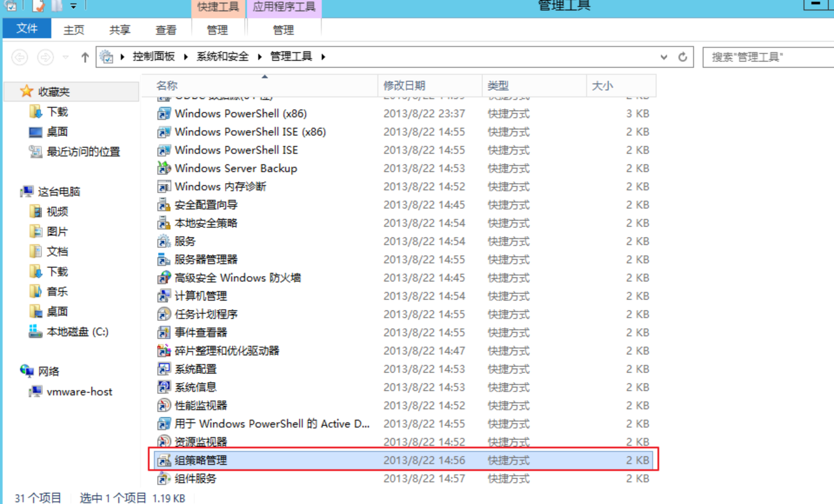Expand the arrow after 管理工具 breadcrumb
Viewport: 834px width, 504px height.
coord(323,57)
